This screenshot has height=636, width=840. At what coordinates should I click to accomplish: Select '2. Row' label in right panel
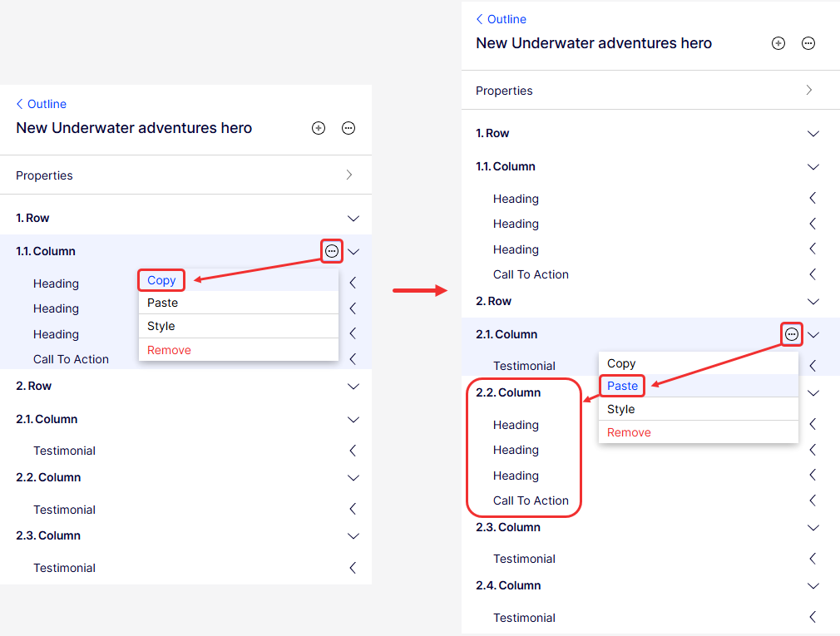coord(493,302)
